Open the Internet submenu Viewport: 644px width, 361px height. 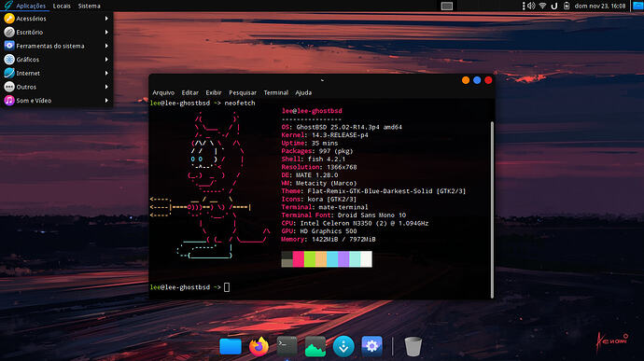(x=57, y=73)
